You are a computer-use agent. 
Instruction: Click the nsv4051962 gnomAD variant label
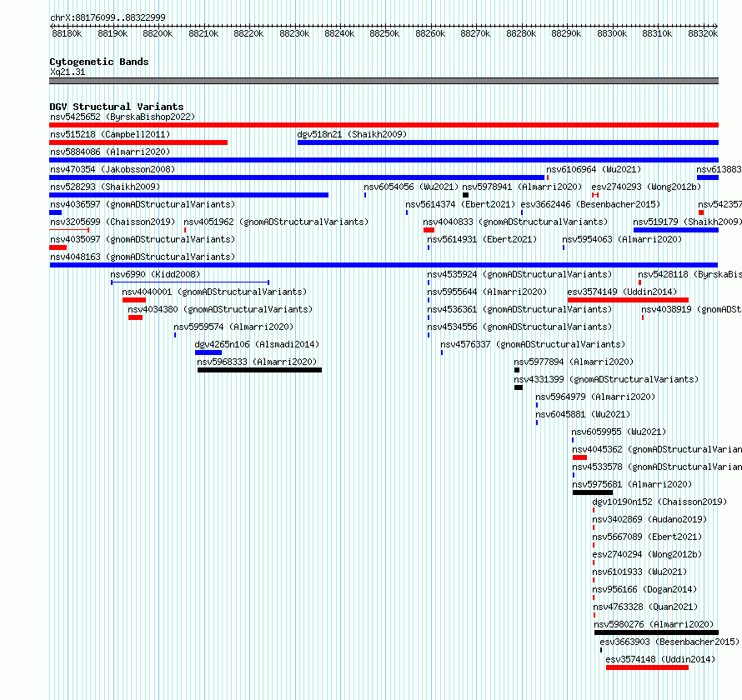point(276,222)
